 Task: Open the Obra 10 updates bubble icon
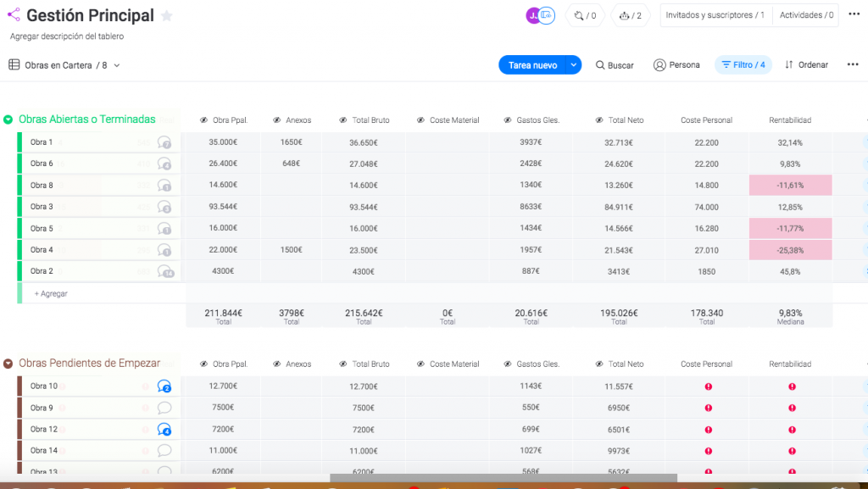click(164, 386)
